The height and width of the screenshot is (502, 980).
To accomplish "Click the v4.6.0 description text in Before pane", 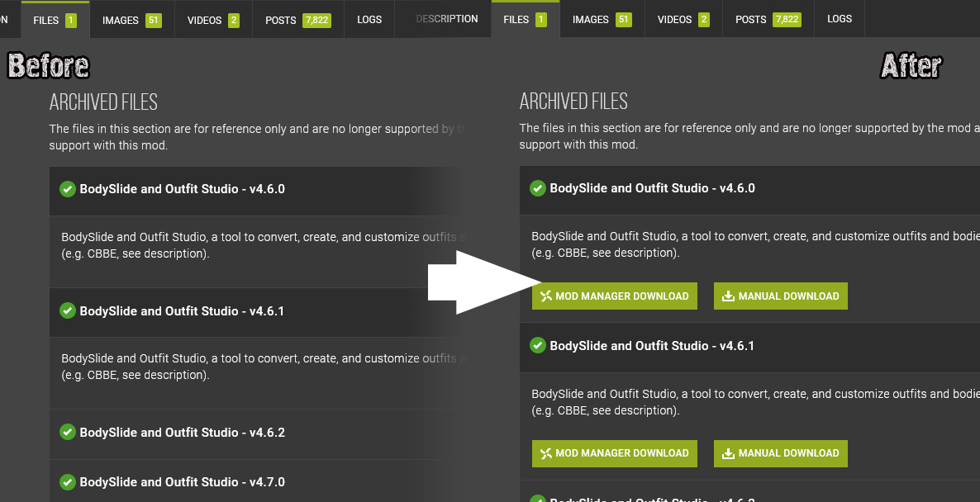I will (x=263, y=245).
